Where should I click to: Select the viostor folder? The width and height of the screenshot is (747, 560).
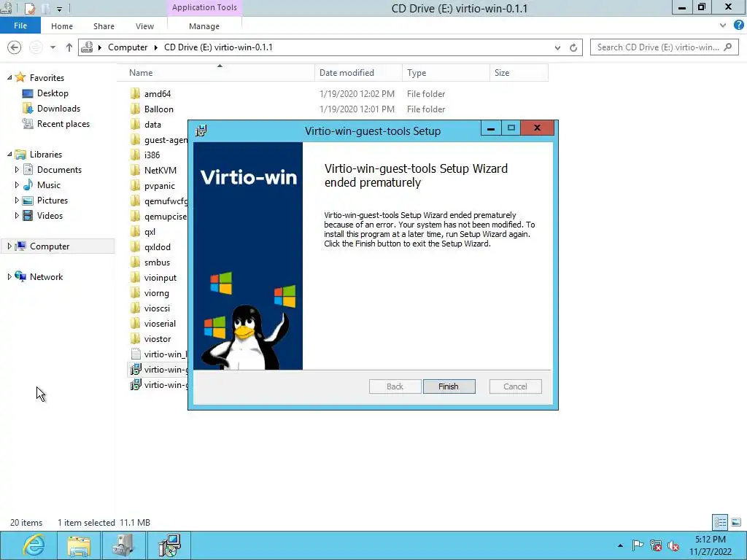(x=158, y=338)
